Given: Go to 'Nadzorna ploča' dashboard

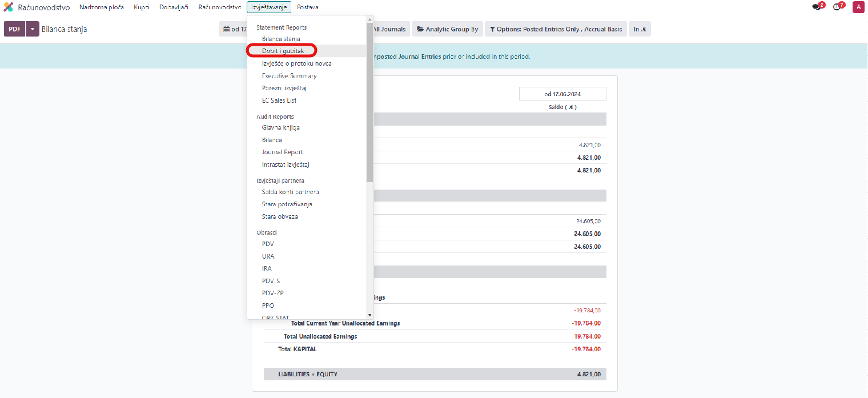Looking at the screenshot, I should (x=103, y=7).
